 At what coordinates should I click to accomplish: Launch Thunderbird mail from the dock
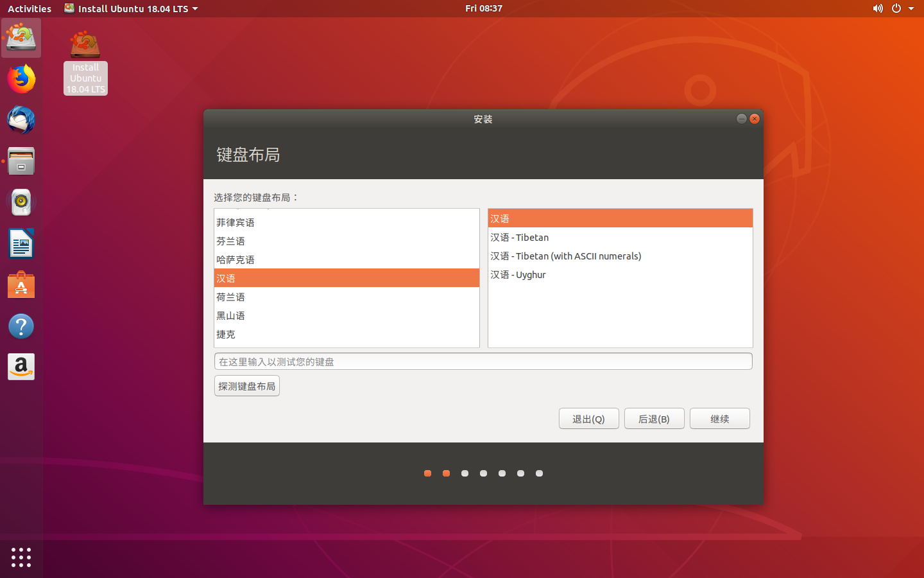tap(21, 120)
